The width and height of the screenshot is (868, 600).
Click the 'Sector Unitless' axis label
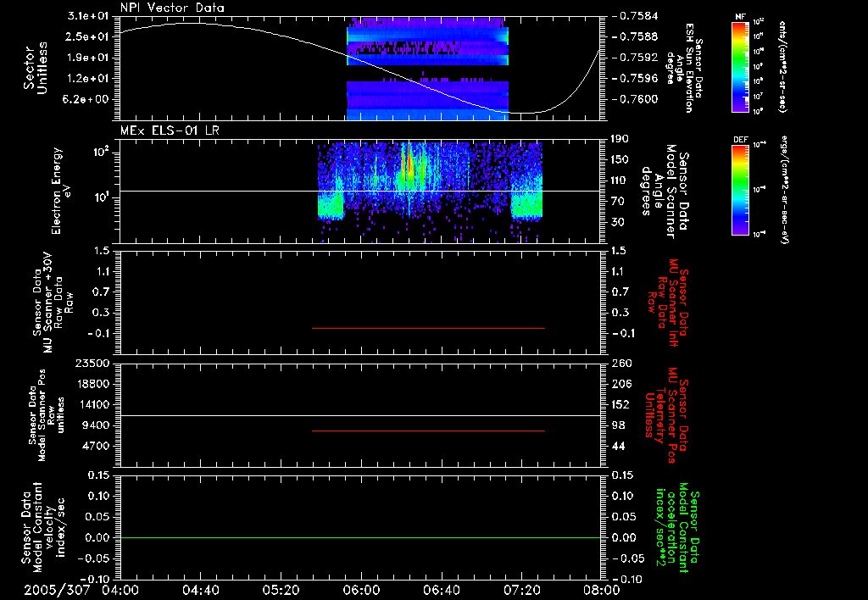(36, 68)
